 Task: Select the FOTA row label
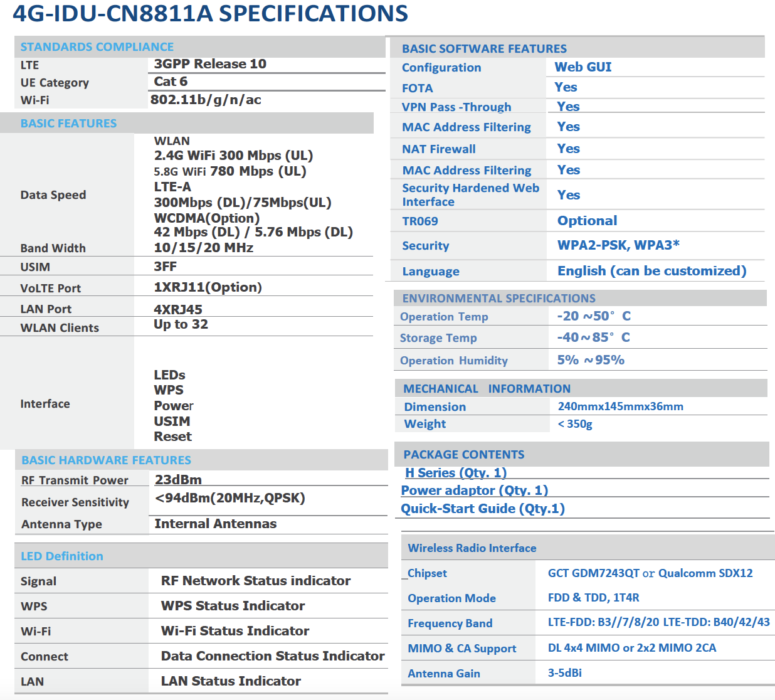(418, 88)
